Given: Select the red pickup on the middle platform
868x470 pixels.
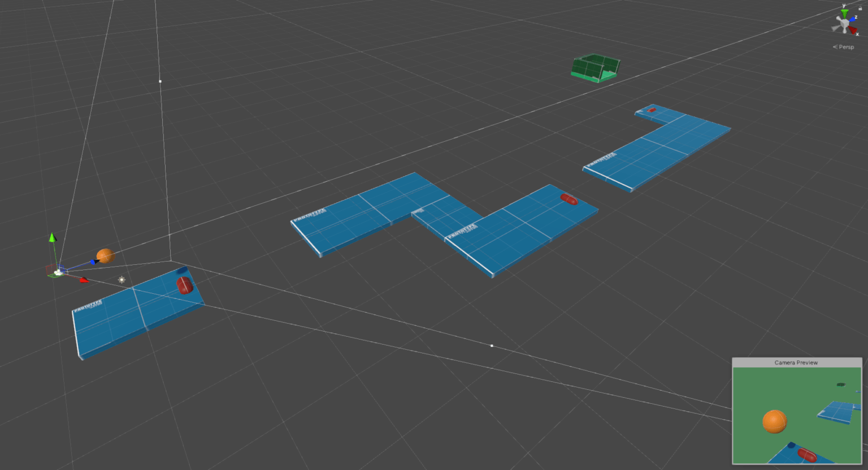Looking at the screenshot, I should coord(568,199).
